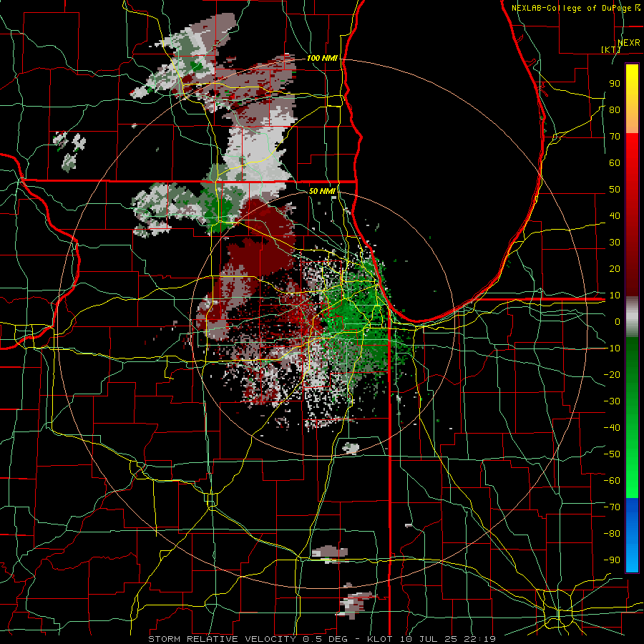This screenshot has height=644, width=644.
Task: Click the "-40" value on velocity scale
Action: pos(612,428)
